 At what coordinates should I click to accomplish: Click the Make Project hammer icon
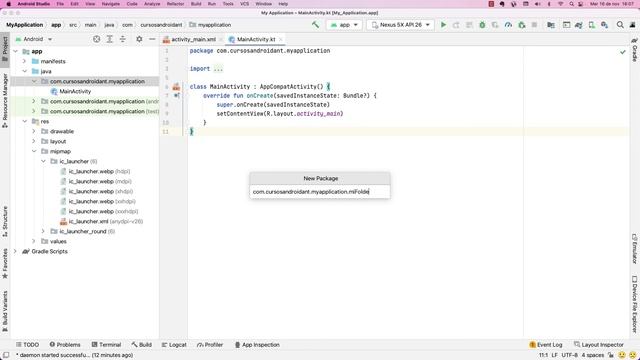(x=315, y=24)
